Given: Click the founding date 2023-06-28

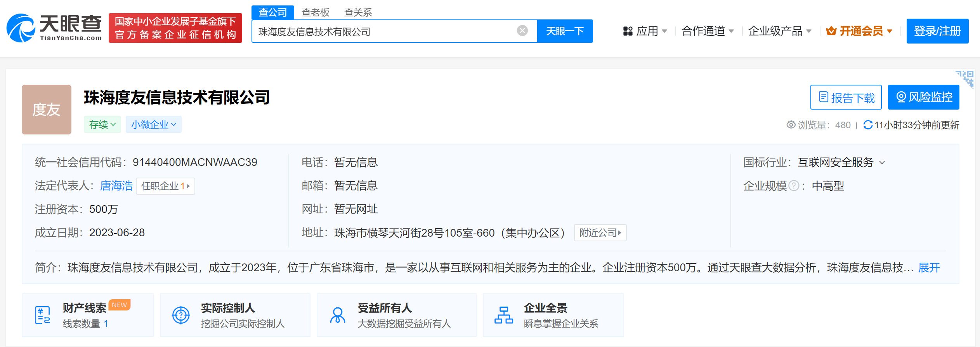Looking at the screenshot, I should [117, 233].
